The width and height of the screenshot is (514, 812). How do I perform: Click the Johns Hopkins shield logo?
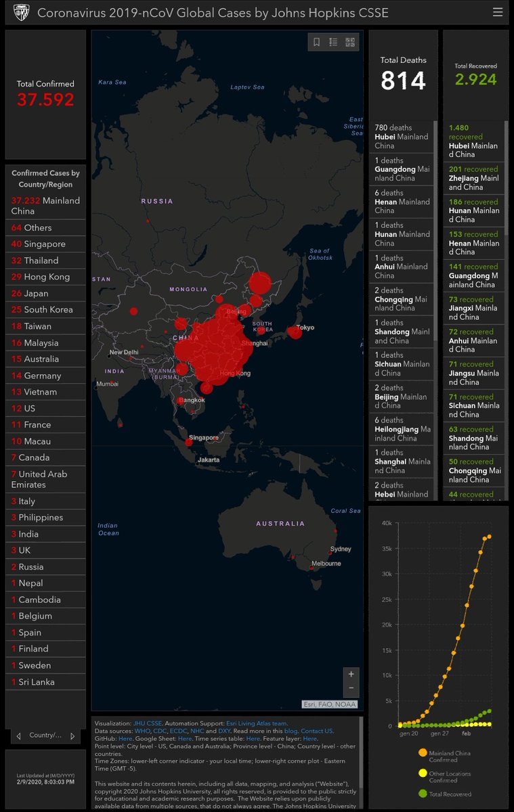click(21, 12)
